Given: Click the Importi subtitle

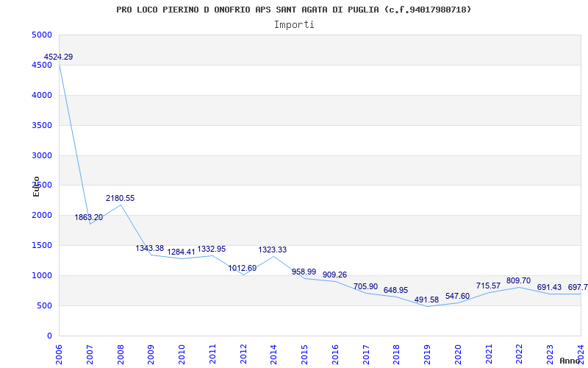Looking at the screenshot, I should pyautogui.click(x=294, y=24).
